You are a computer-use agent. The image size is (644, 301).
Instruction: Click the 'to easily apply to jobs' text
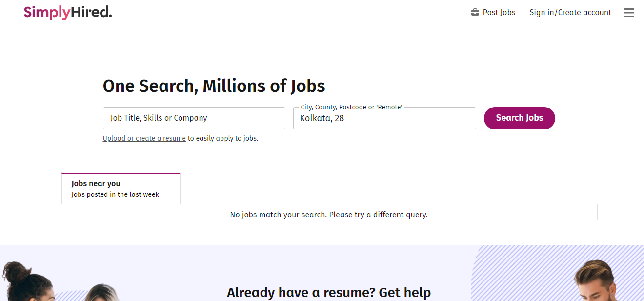pos(223,138)
